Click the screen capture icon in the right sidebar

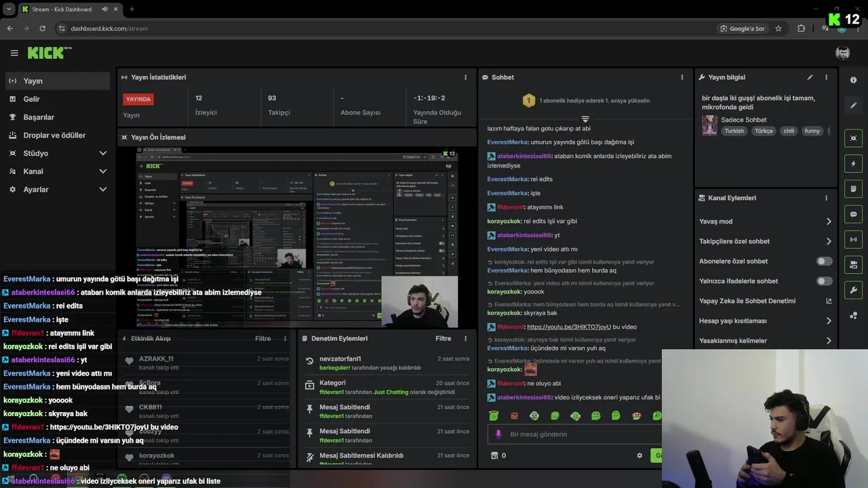coord(853,138)
